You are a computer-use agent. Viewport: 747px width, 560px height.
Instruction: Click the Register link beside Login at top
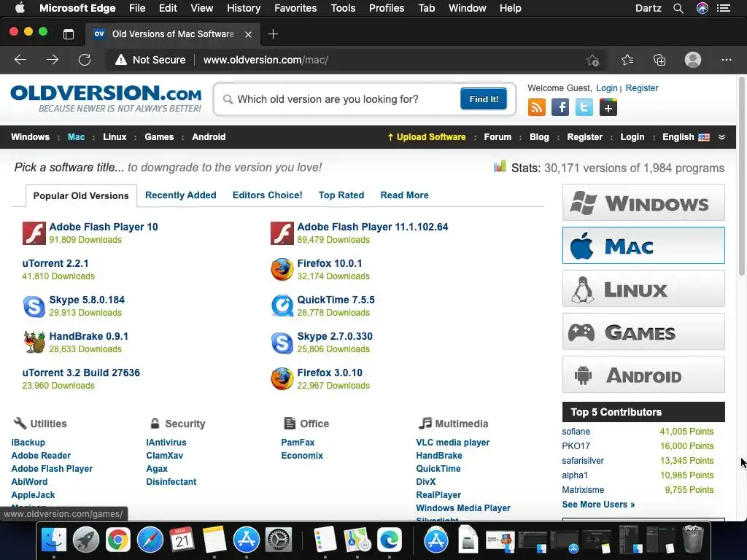(642, 88)
